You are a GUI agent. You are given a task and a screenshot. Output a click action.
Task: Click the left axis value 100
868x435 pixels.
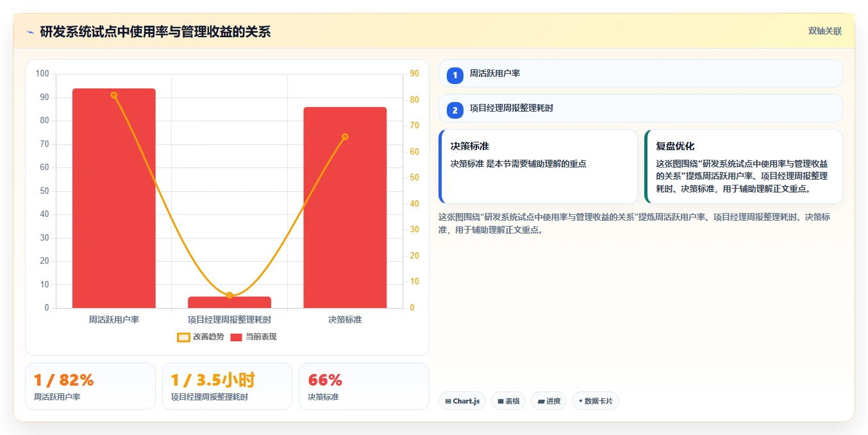[42, 74]
